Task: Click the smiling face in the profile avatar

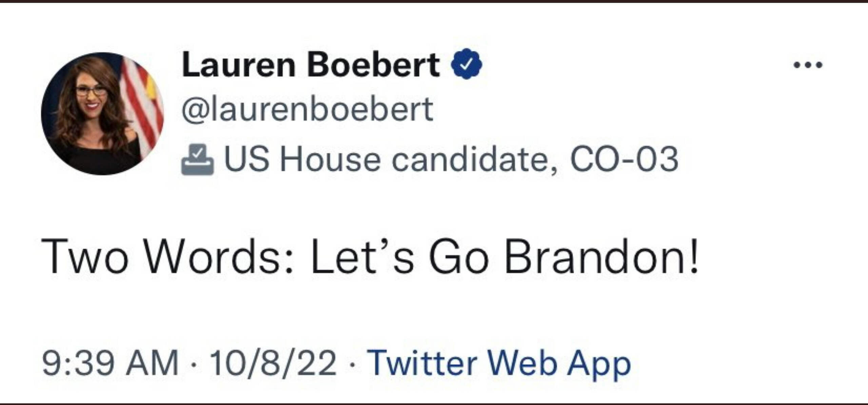Action: point(90,96)
